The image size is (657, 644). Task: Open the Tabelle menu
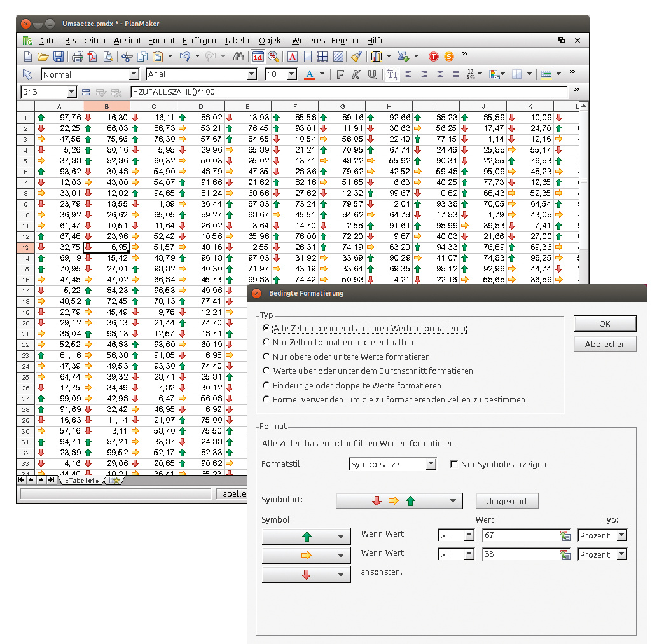(x=238, y=40)
